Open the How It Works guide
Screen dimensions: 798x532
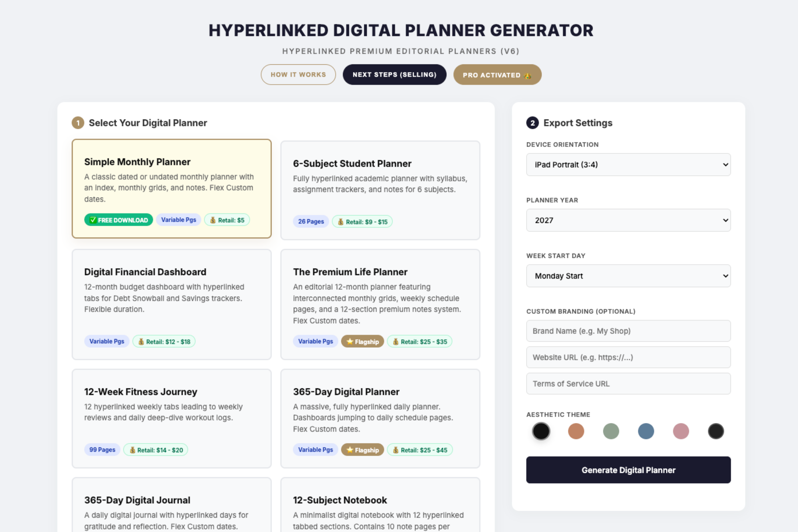pyautogui.click(x=298, y=75)
